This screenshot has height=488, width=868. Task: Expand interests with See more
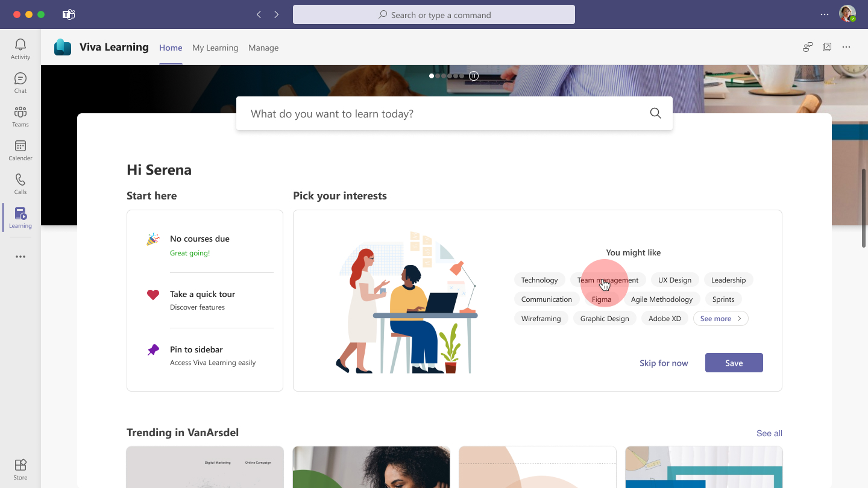(x=721, y=318)
